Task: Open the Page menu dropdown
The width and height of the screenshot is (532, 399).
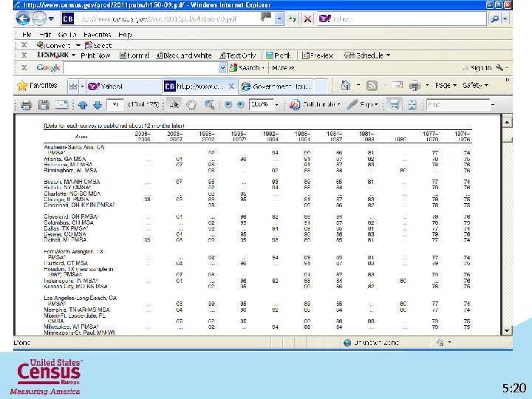Action: point(446,86)
